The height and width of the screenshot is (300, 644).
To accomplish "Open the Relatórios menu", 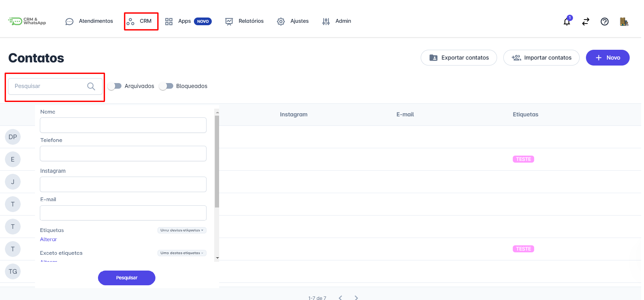I will [x=244, y=21].
